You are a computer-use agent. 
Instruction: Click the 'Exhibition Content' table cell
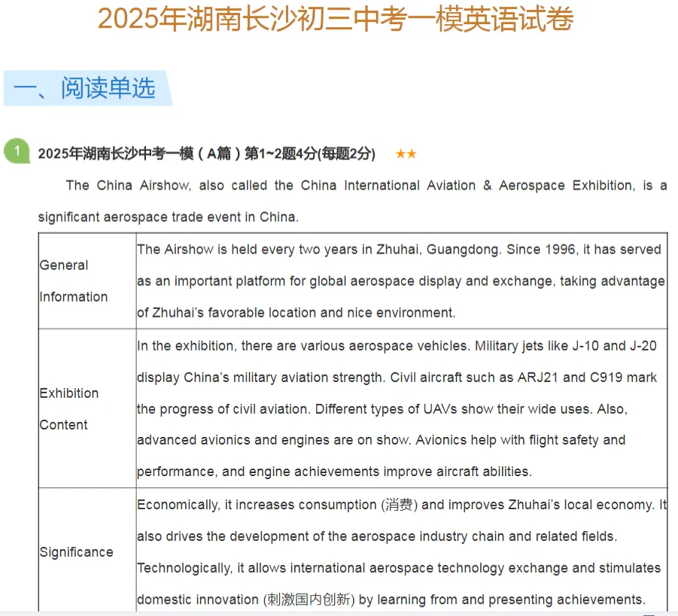click(x=87, y=409)
